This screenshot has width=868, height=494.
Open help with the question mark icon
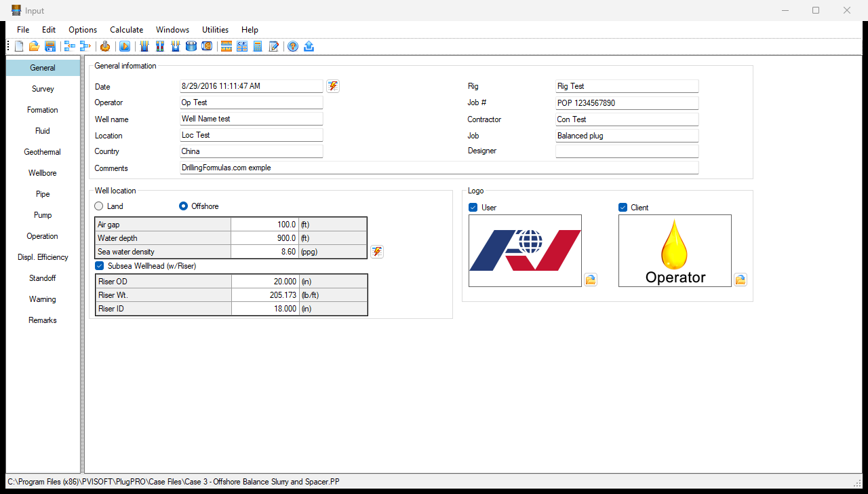coord(293,46)
